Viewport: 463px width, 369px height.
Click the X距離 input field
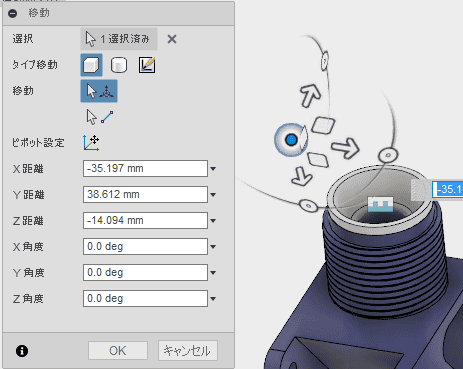(145, 169)
